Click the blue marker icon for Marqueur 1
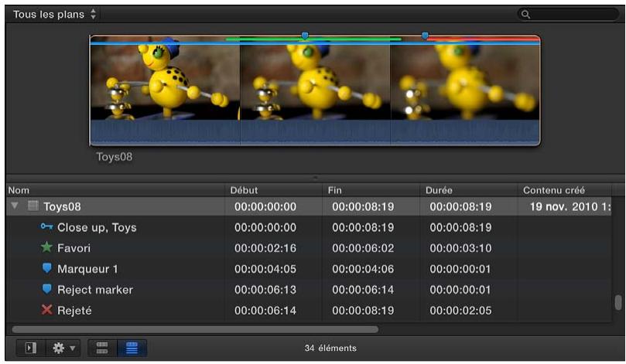Image resolution: width=626 pixels, height=364 pixels. [x=46, y=268]
